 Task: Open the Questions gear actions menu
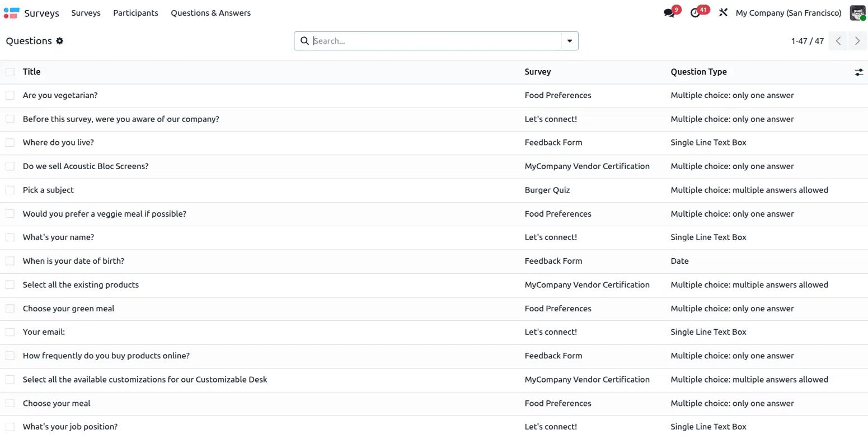pyautogui.click(x=59, y=41)
